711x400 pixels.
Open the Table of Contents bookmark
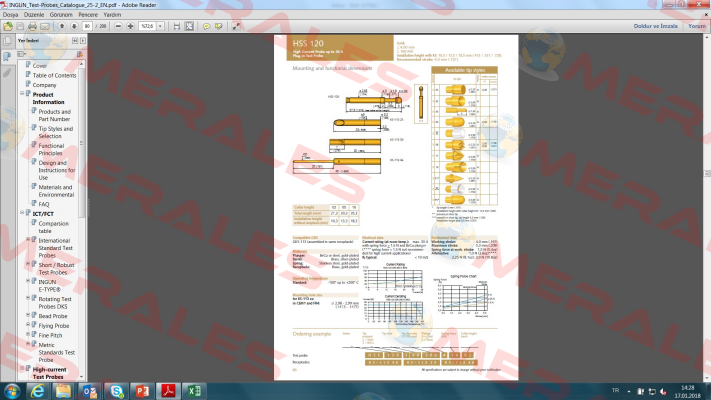[x=54, y=75]
